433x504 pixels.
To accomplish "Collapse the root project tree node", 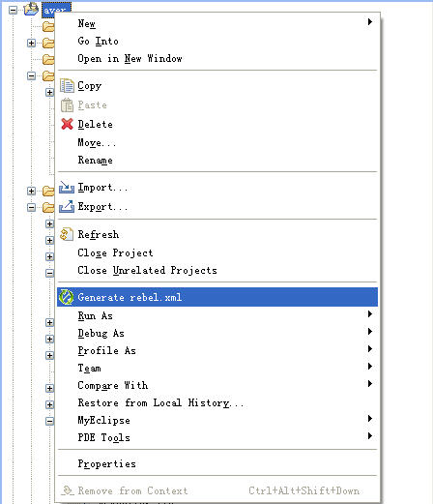I will [13, 10].
